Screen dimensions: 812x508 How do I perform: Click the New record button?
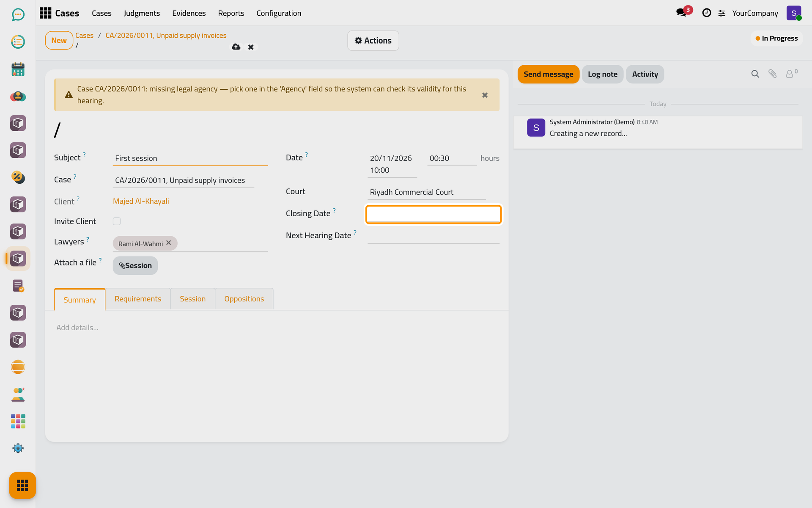coord(59,40)
